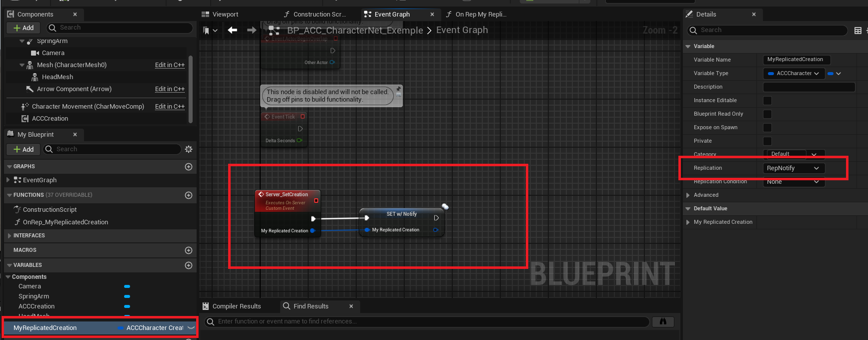
Task: Add a new graph with plus icon
Action: [189, 167]
